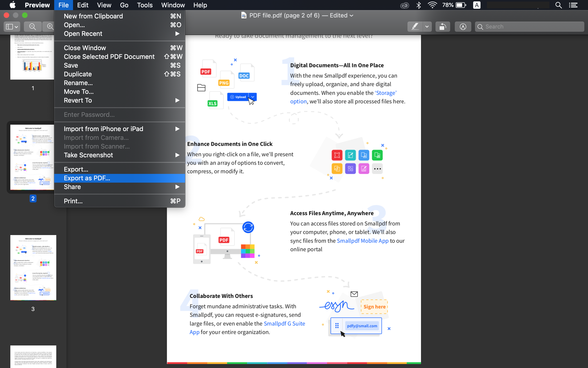Open the Preview app menu
The width and height of the screenshot is (588, 368).
pos(37,5)
